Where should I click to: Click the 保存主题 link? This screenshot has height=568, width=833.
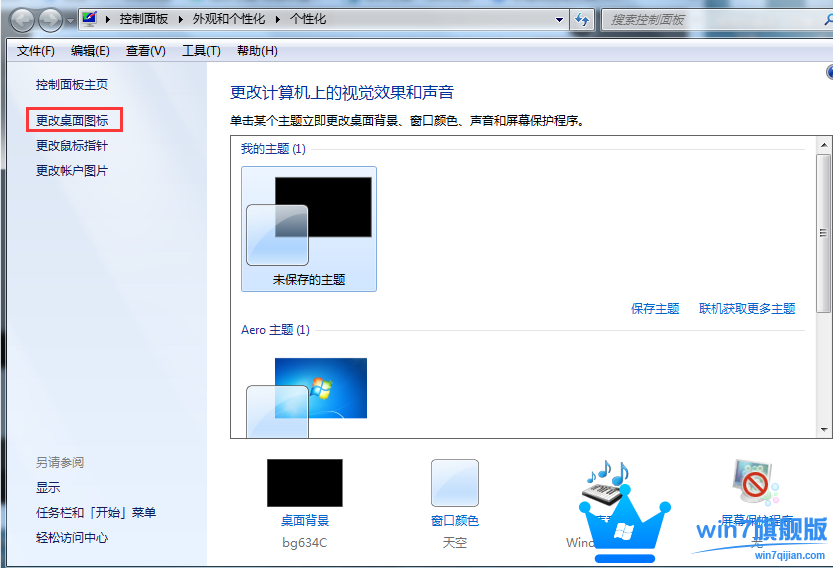pyautogui.click(x=655, y=309)
